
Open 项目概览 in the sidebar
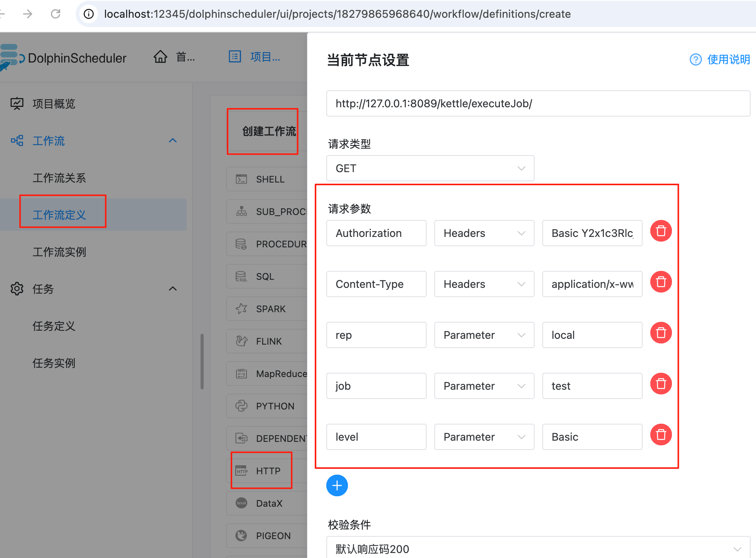point(54,104)
